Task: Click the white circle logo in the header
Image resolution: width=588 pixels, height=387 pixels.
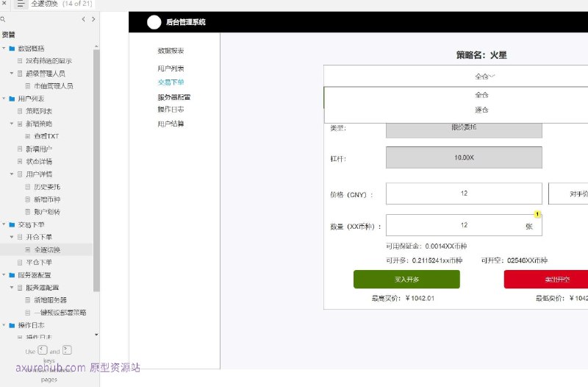Action: [154, 22]
